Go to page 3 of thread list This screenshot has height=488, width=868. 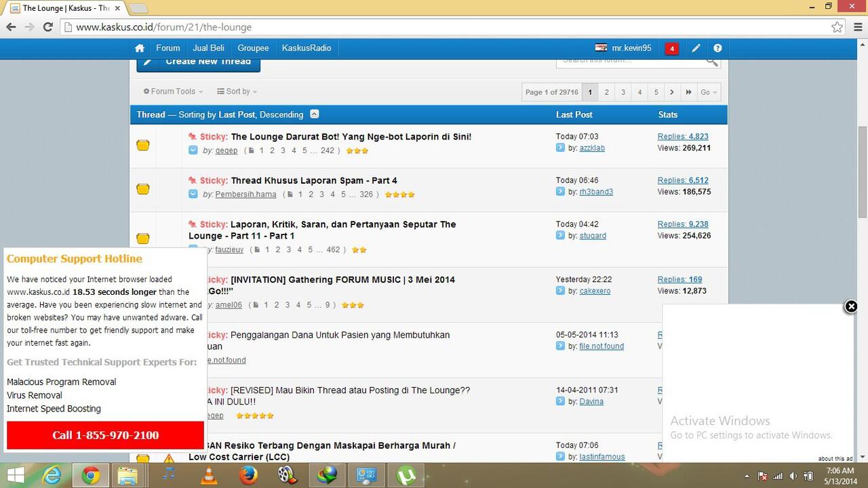click(623, 92)
